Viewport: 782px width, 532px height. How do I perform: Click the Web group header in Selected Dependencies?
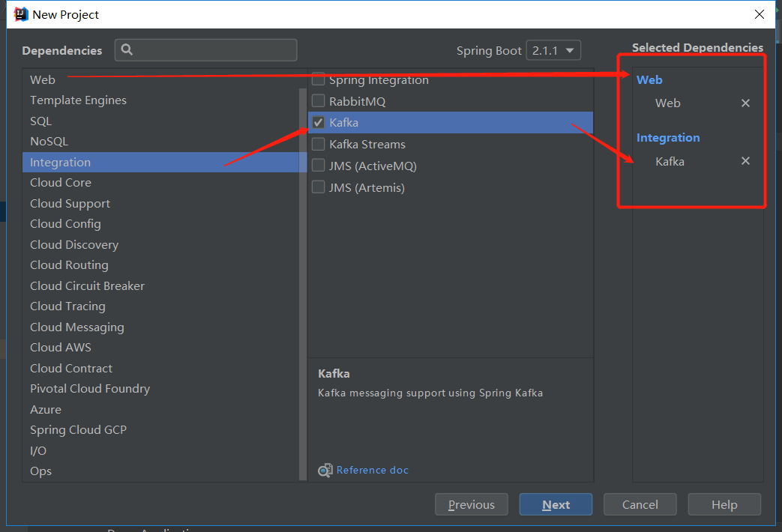(649, 79)
